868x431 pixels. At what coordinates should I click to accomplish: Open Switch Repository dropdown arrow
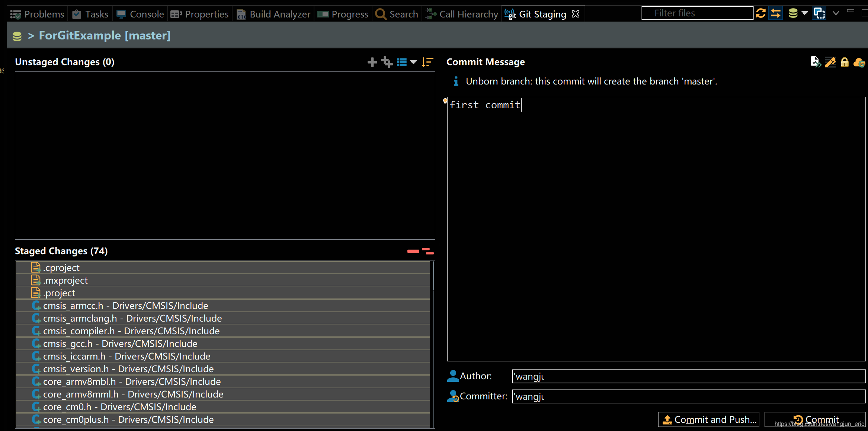click(804, 13)
